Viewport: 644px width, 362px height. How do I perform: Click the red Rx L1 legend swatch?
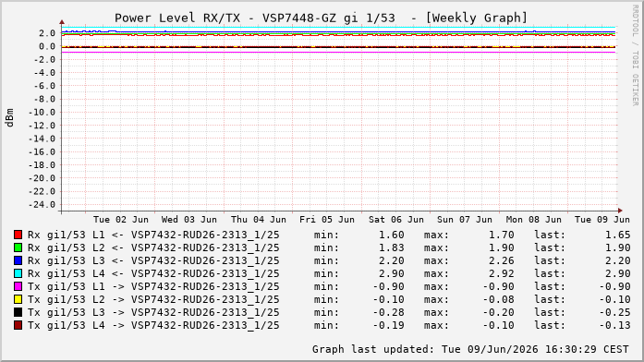(x=18, y=235)
